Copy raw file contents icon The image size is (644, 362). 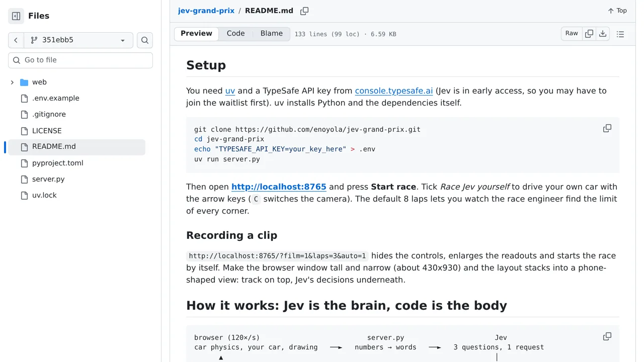pos(589,34)
